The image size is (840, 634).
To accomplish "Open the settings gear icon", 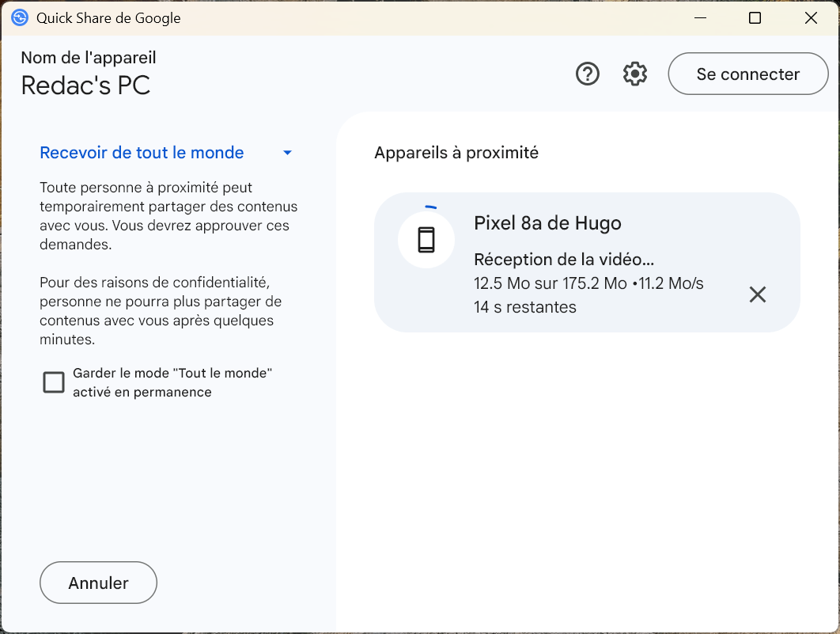I will pyautogui.click(x=635, y=74).
